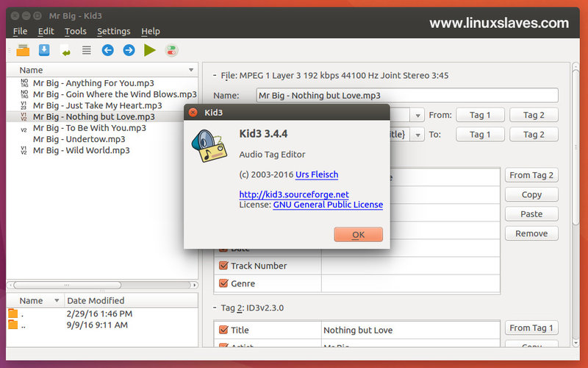Image resolution: width=588 pixels, height=368 pixels.
Task: Click the green play button
Action: tap(150, 50)
